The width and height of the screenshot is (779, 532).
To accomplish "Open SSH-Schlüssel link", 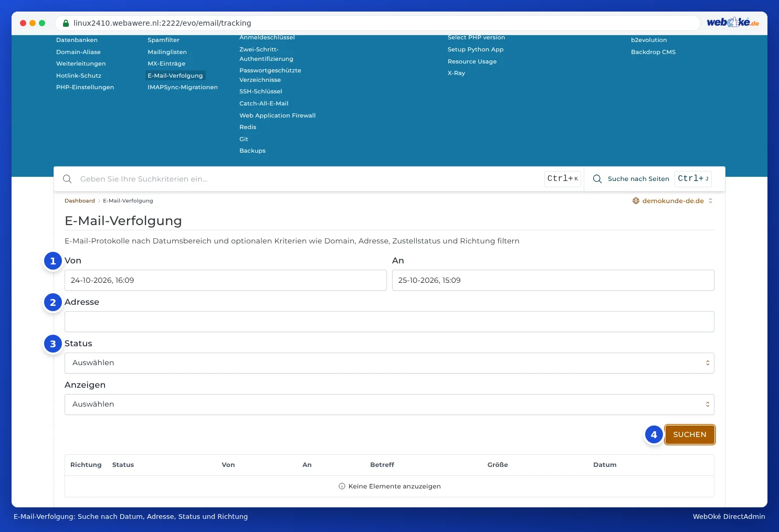I will tap(261, 91).
